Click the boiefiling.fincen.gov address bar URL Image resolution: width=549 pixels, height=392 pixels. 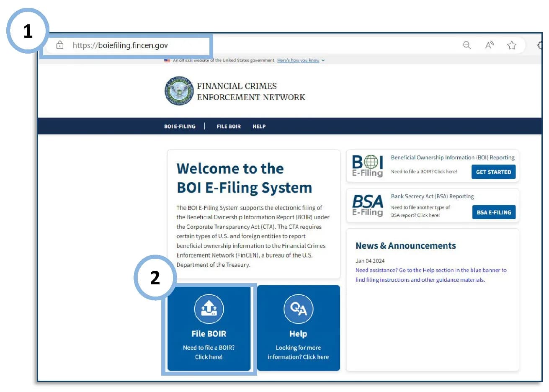(x=120, y=45)
